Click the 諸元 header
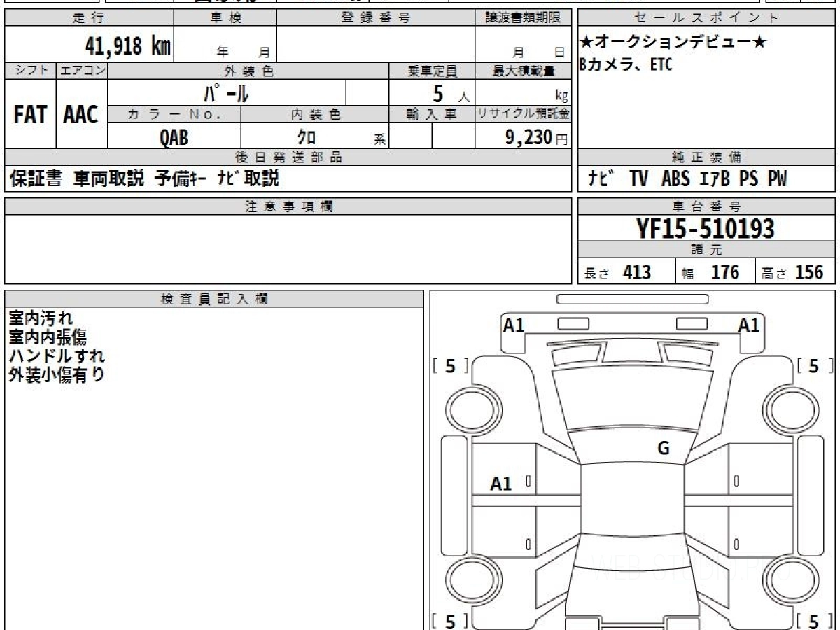The image size is (840, 630). (707, 251)
